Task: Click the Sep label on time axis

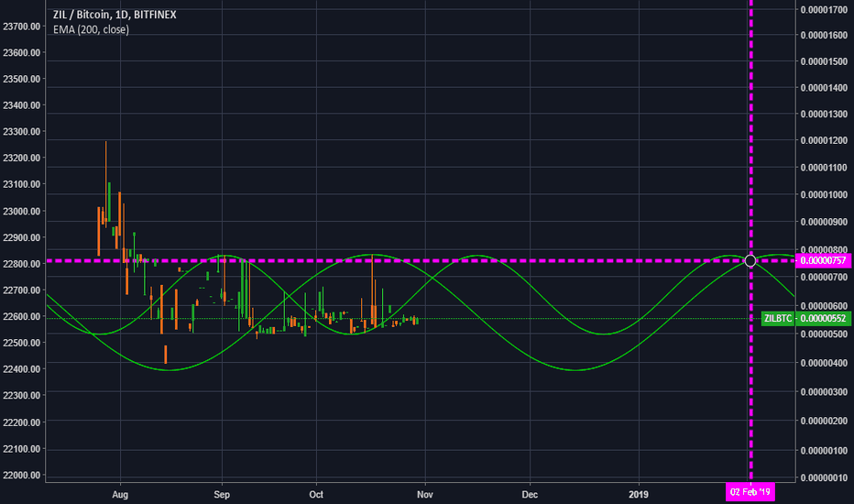Action: pos(222,494)
